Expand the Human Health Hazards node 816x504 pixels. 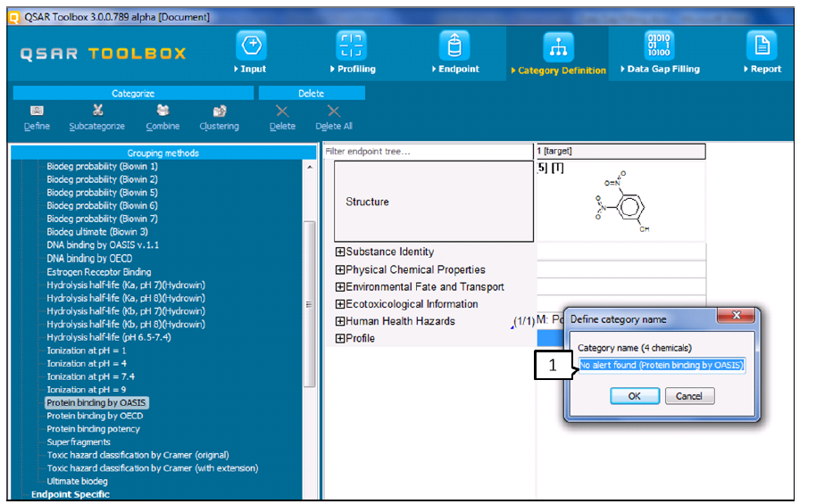click(x=340, y=321)
